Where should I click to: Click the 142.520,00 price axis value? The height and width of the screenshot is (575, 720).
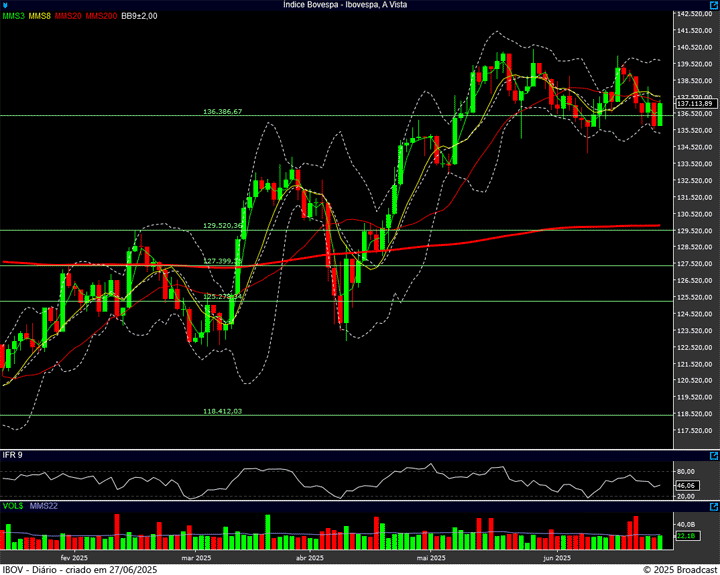(x=695, y=14)
